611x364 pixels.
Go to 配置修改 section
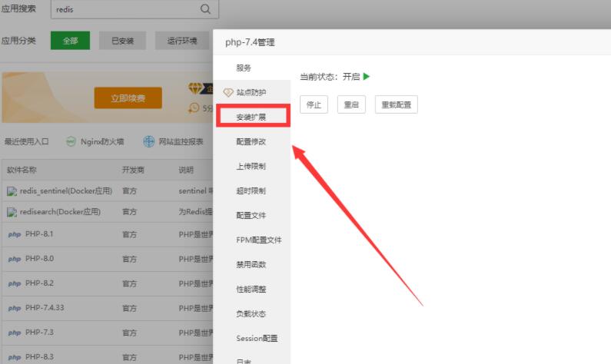[251, 142]
